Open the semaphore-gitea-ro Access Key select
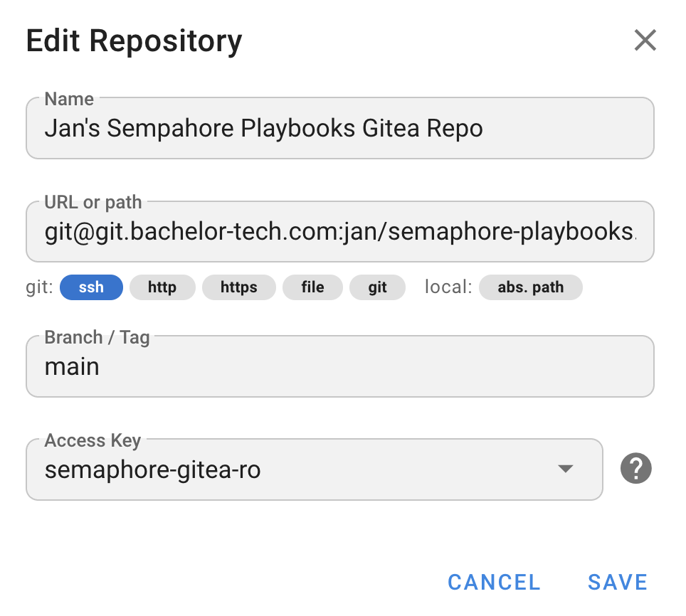Viewport: 686px width, 616px height. (x=314, y=469)
